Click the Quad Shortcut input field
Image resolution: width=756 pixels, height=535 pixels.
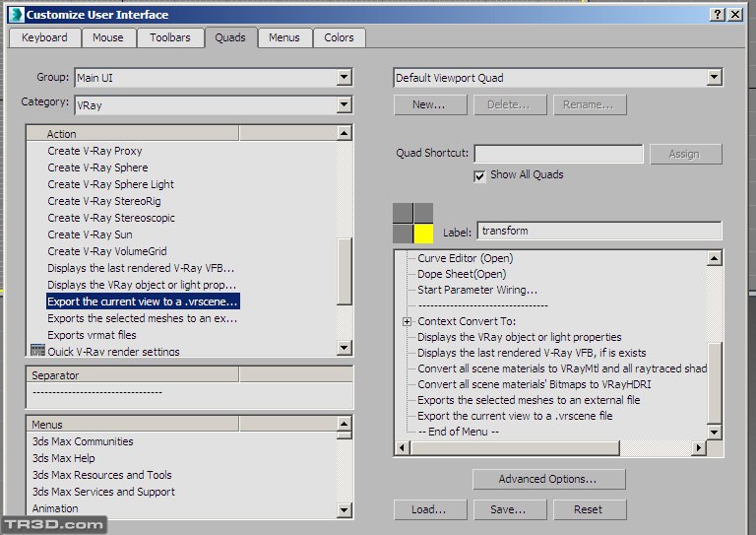click(x=558, y=154)
